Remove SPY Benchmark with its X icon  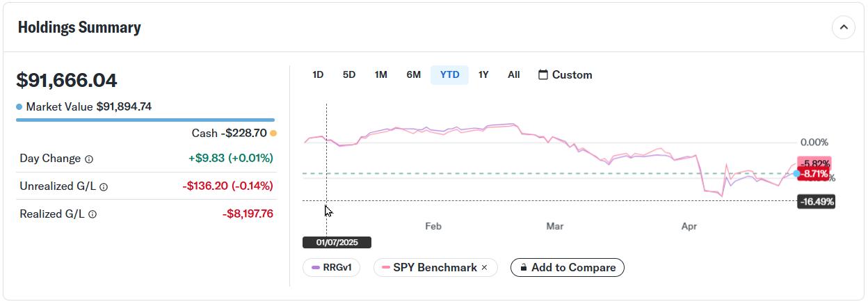[485, 268]
